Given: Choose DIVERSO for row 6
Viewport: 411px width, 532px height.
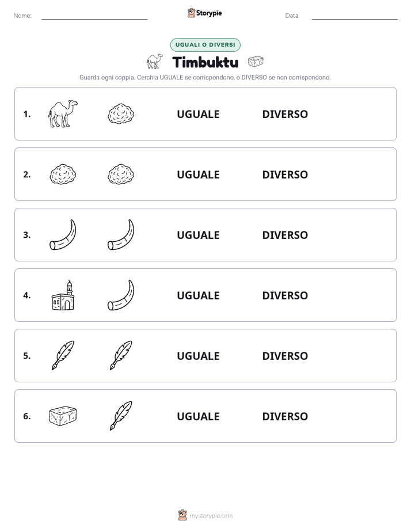Looking at the screenshot, I should [x=285, y=416].
